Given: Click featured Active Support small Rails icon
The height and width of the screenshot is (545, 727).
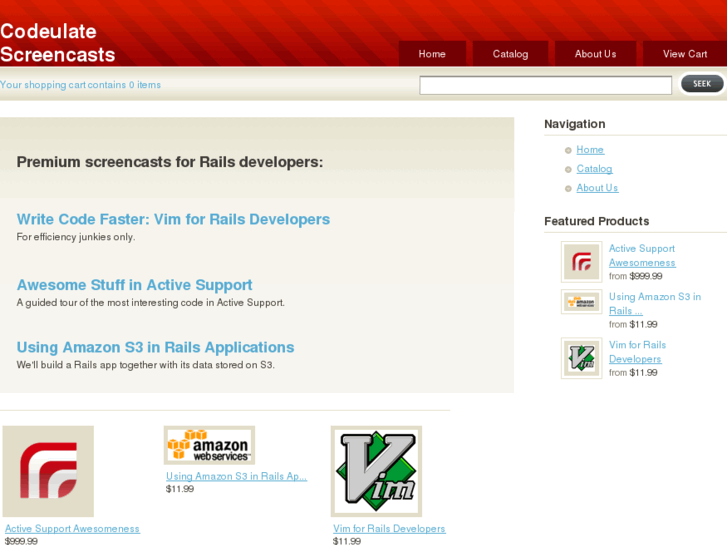Looking at the screenshot, I should coord(581,262).
